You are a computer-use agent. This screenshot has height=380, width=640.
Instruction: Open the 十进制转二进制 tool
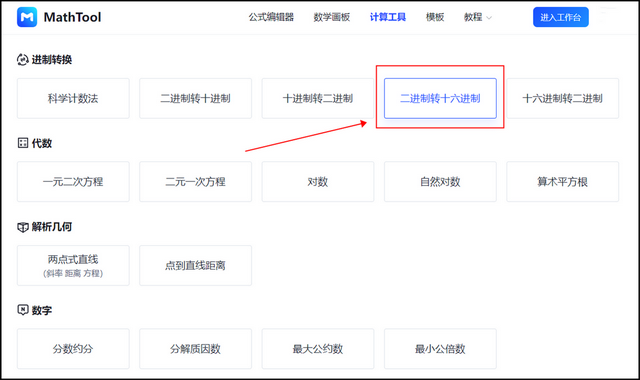pos(318,98)
